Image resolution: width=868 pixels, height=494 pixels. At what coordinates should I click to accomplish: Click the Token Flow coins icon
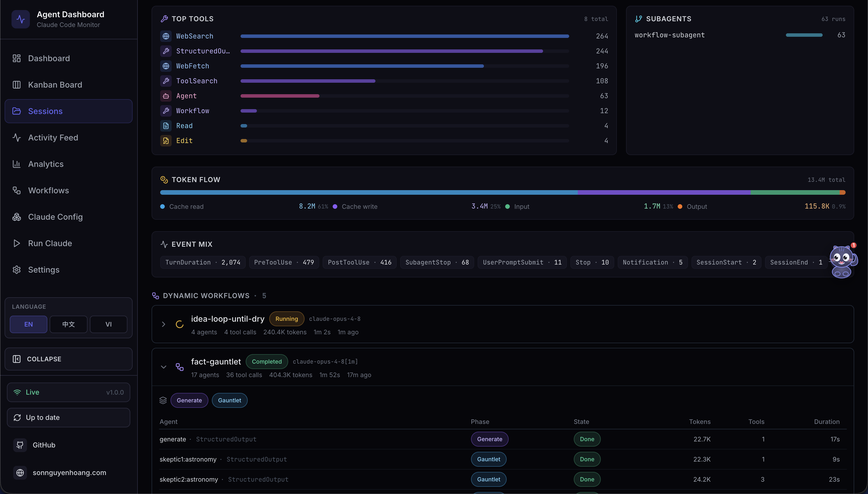coord(164,180)
